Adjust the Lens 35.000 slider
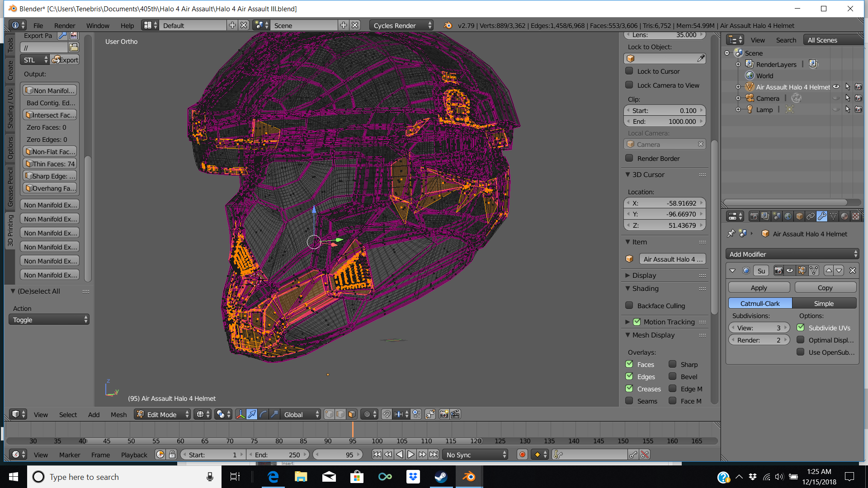The height and width of the screenshot is (488, 868). click(665, 35)
